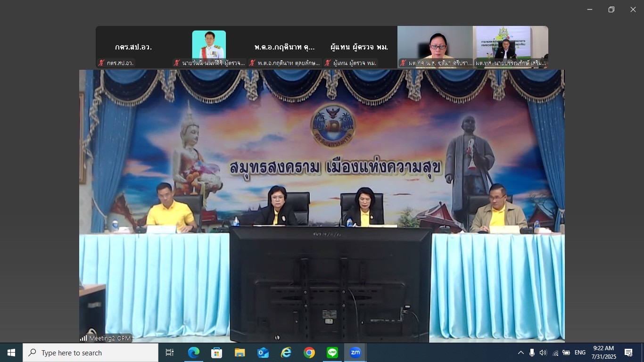Select the กตร.สป.อว. participant tile
The image size is (644, 362).
click(x=133, y=47)
